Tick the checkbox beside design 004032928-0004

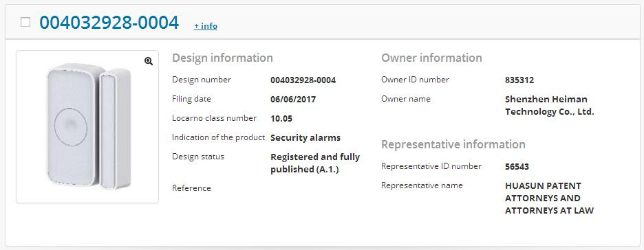click(25, 22)
